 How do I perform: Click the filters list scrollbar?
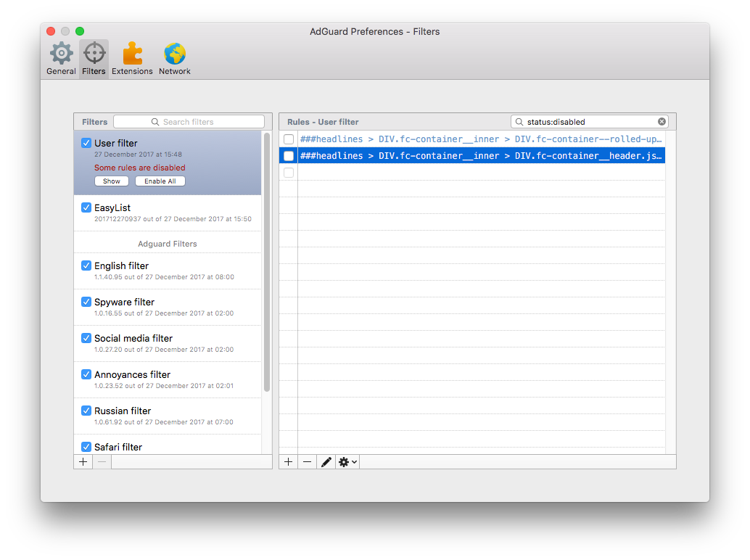tap(267, 262)
